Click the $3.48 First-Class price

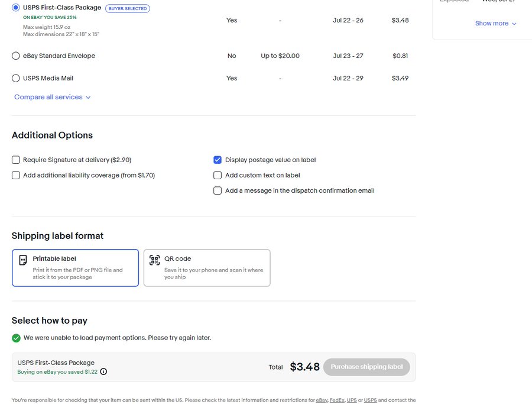click(x=400, y=20)
